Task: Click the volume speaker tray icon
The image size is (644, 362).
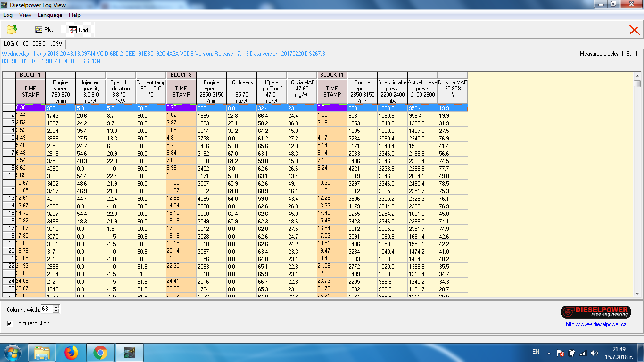Action: click(x=594, y=353)
